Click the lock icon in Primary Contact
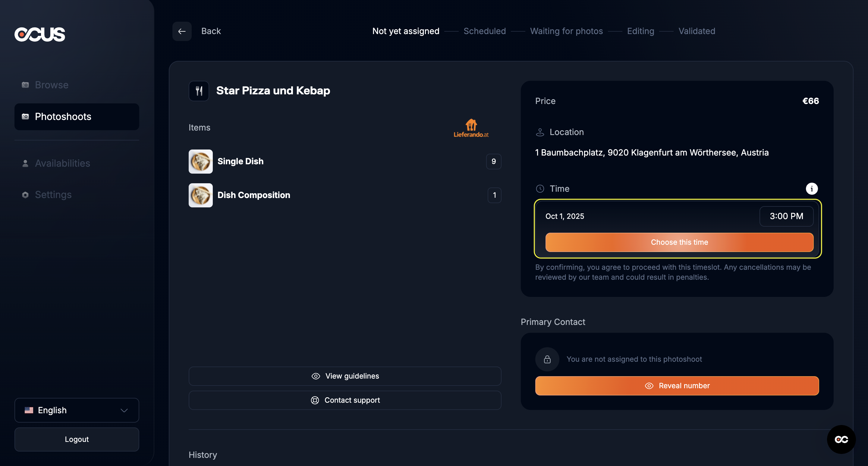Viewport: 868px width, 466px height. pyautogui.click(x=547, y=359)
